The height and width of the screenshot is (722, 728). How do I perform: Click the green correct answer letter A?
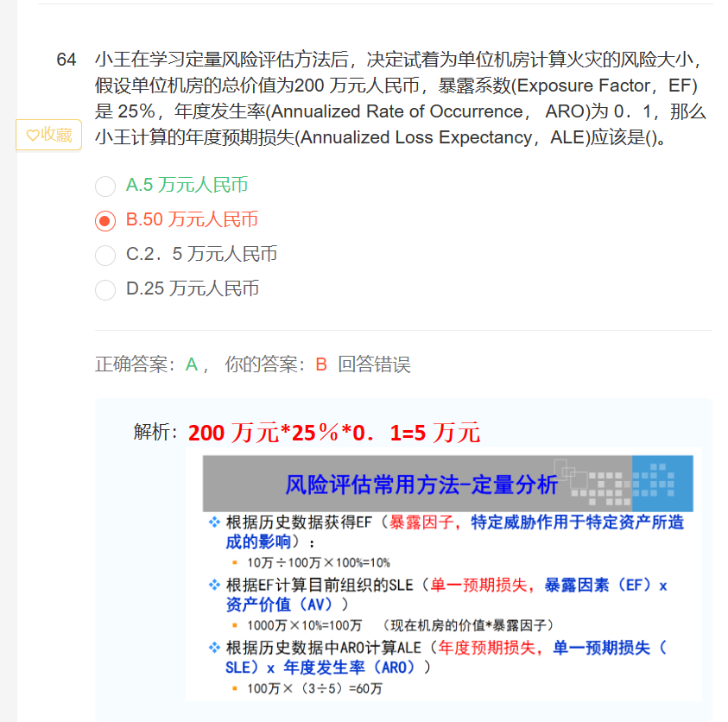pos(192,364)
